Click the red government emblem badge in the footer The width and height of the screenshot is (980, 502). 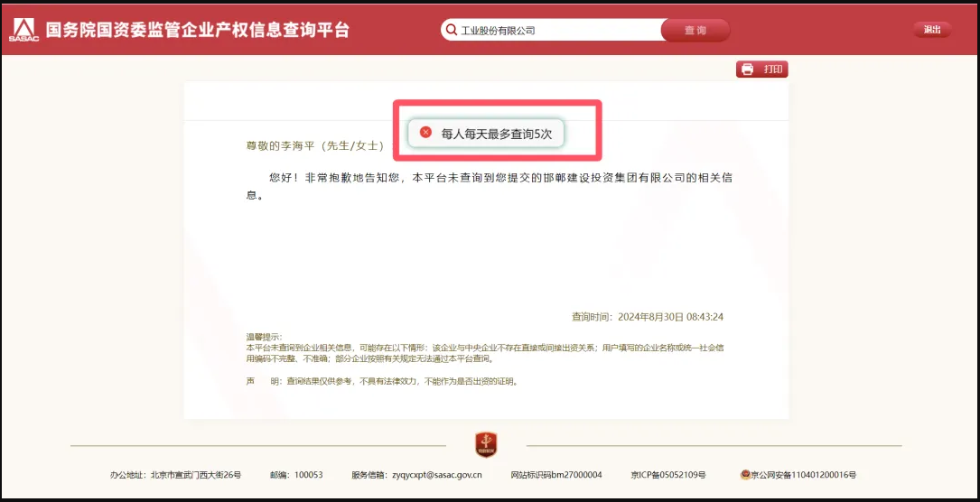[486, 444]
